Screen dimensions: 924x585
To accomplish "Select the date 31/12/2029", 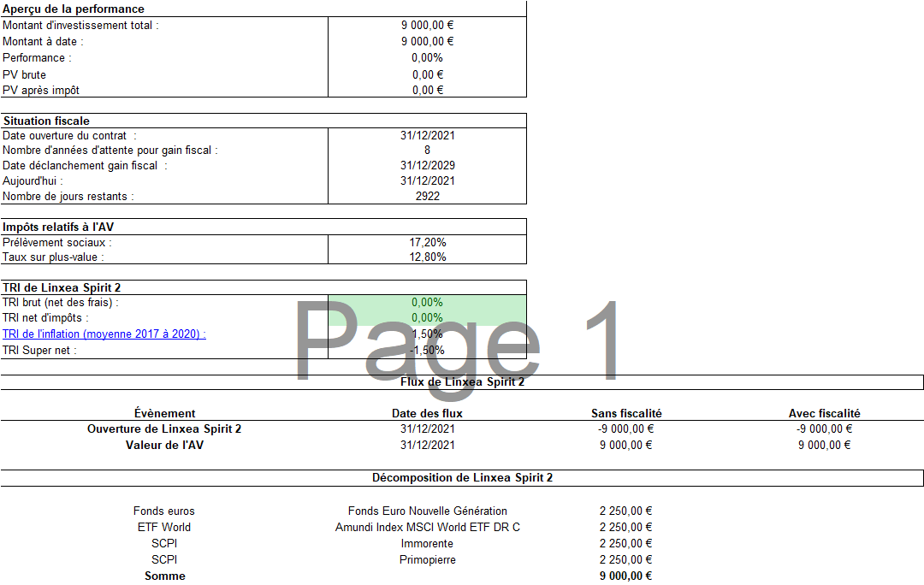I will (427, 166).
